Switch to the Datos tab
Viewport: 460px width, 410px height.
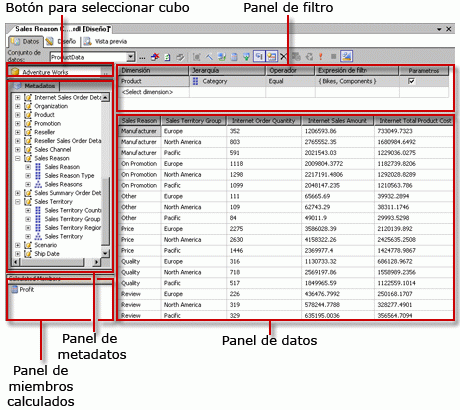pyautogui.click(x=25, y=41)
